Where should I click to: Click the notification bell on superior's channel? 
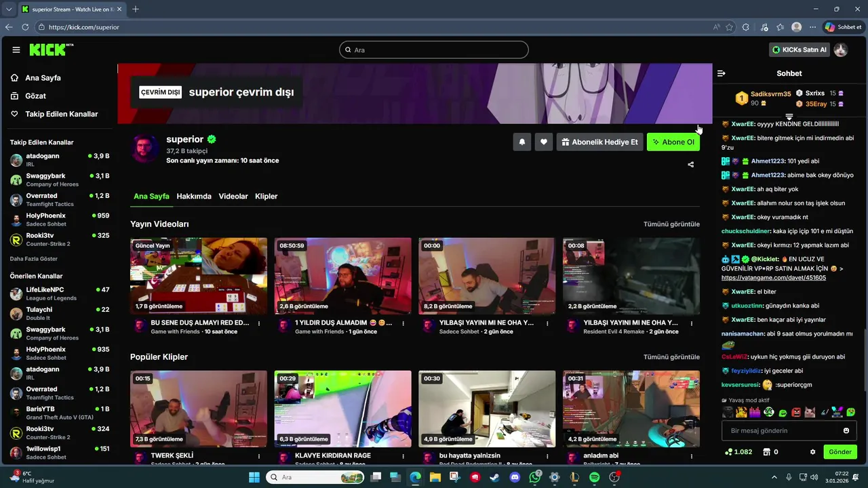click(x=522, y=142)
